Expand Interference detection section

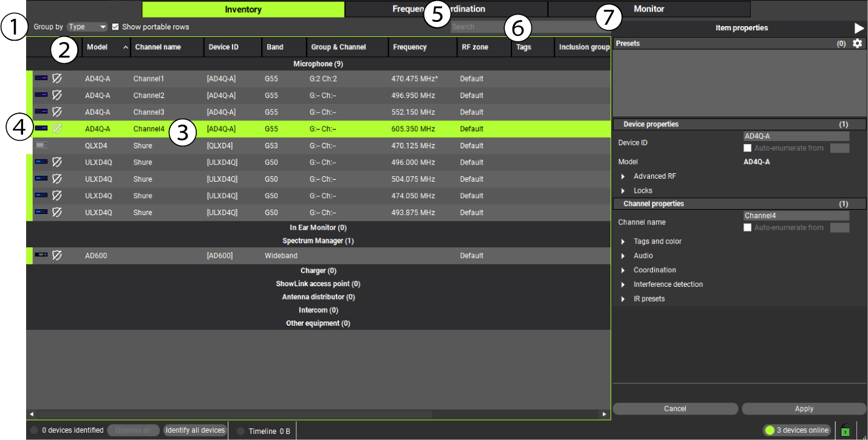[623, 284]
